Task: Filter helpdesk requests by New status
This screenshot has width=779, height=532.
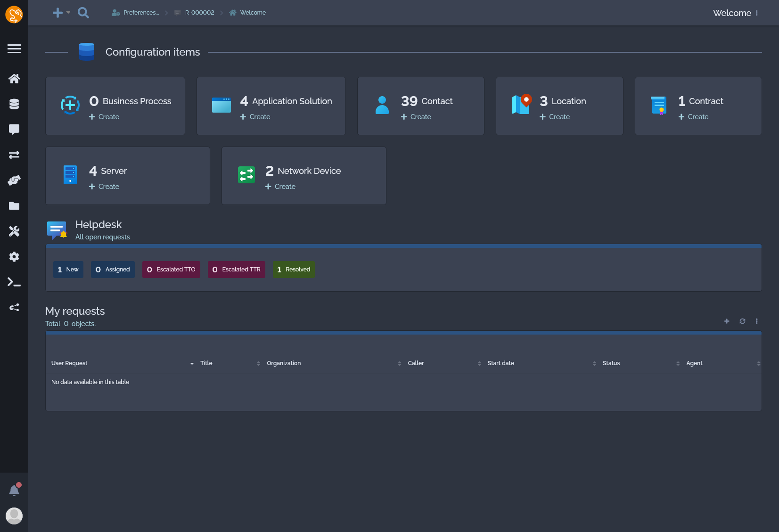Action: (x=68, y=269)
